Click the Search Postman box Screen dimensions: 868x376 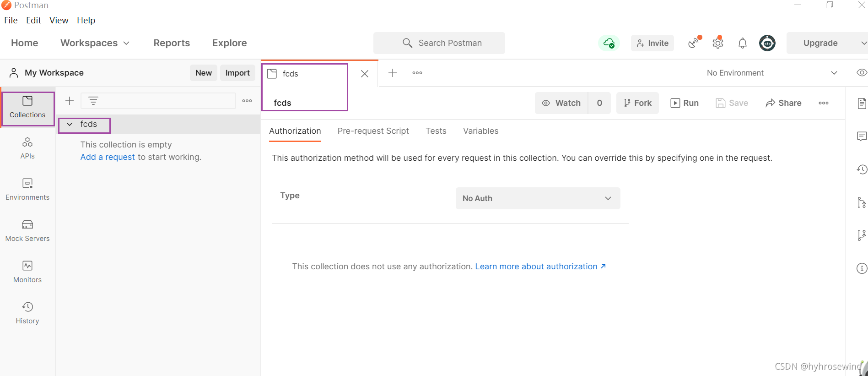pos(439,43)
